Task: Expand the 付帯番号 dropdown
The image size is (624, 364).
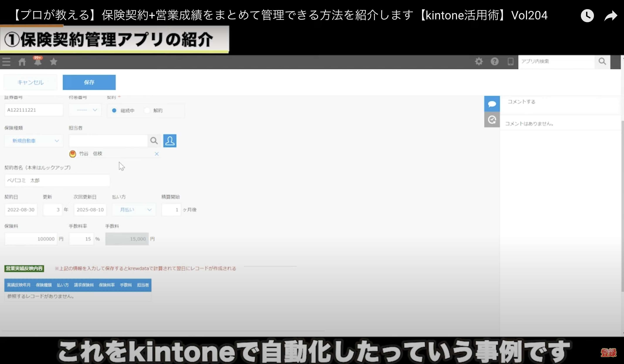Action: (85, 110)
